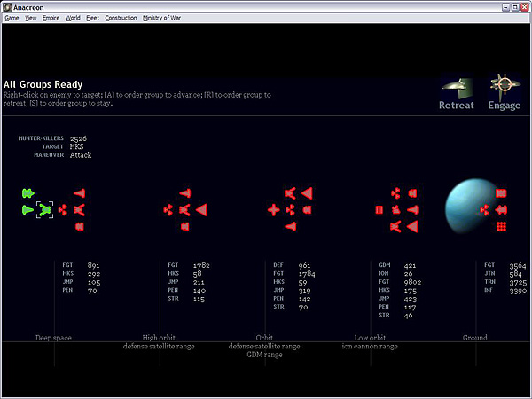Click the orbit DEF value 961
Viewport: 532px width, 399px height.
click(304, 265)
